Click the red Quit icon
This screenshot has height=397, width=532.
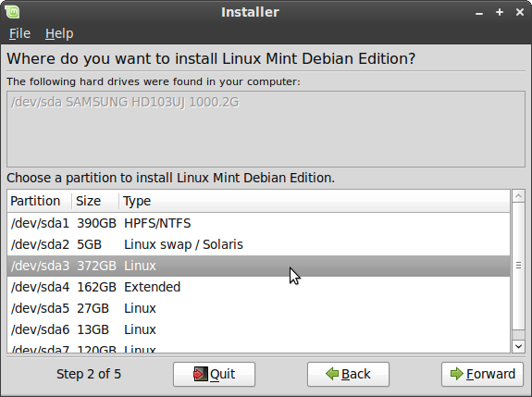(200, 374)
